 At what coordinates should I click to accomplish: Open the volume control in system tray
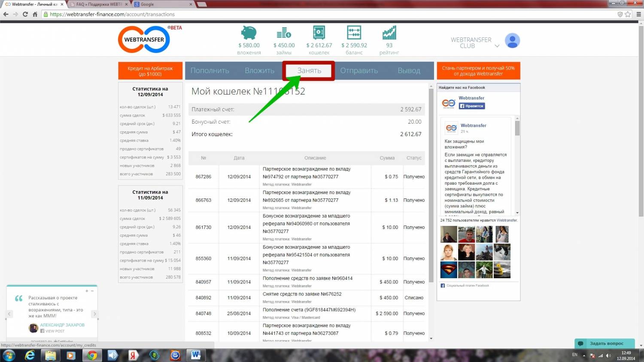(x=608, y=356)
